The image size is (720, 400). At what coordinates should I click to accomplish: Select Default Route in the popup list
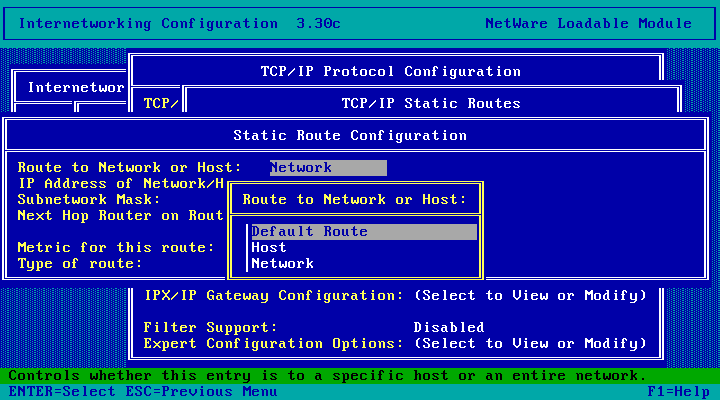tap(364, 231)
